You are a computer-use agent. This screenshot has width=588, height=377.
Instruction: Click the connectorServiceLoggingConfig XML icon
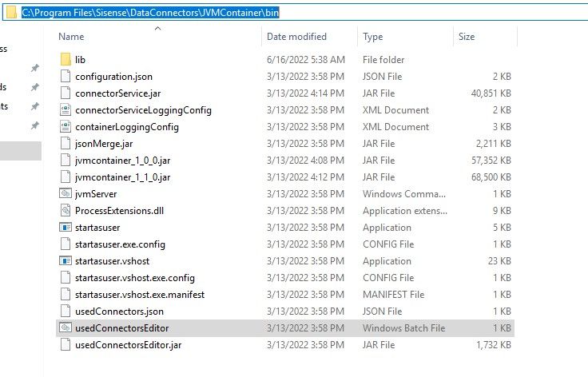pyautogui.click(x=66, y=110)
